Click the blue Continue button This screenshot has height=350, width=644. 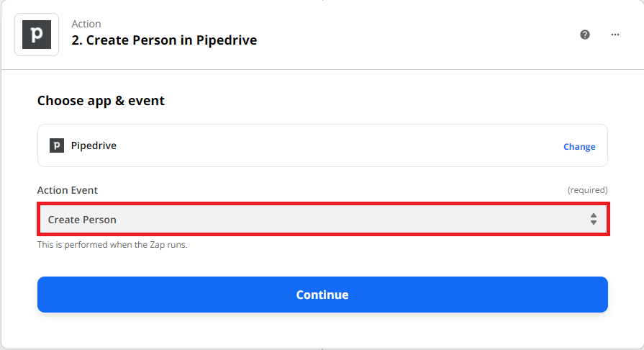click(322, 295)
